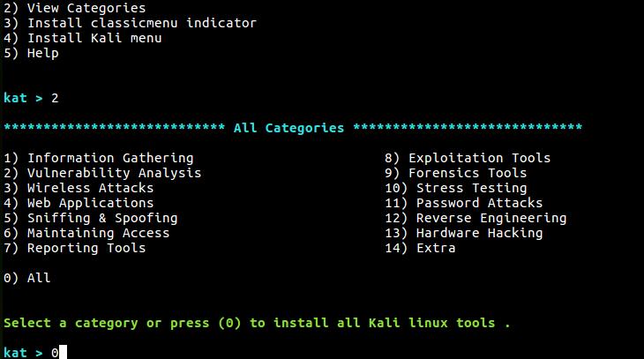This screenshot has width=644, height=359.
Task: Click the green Select a category instruction
Action: [x=257, y=323]
